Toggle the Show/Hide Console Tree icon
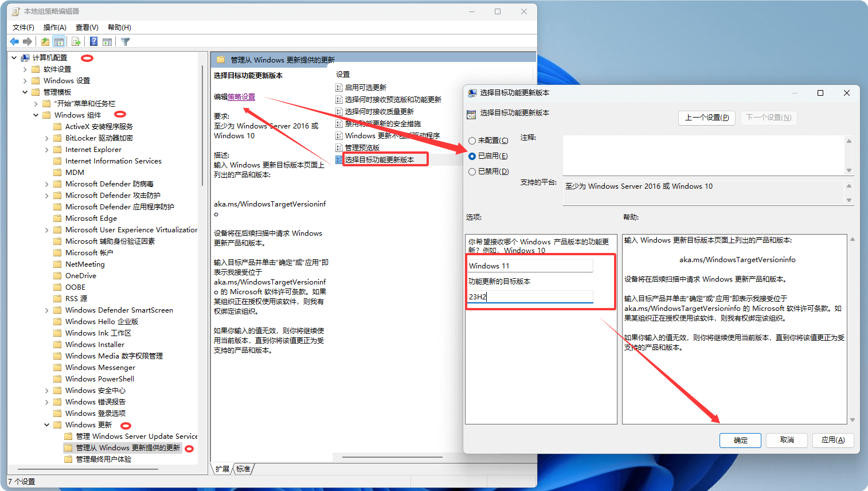Viewport: 868px width, 491px height. pyautogui.click(x=58, y=41)
